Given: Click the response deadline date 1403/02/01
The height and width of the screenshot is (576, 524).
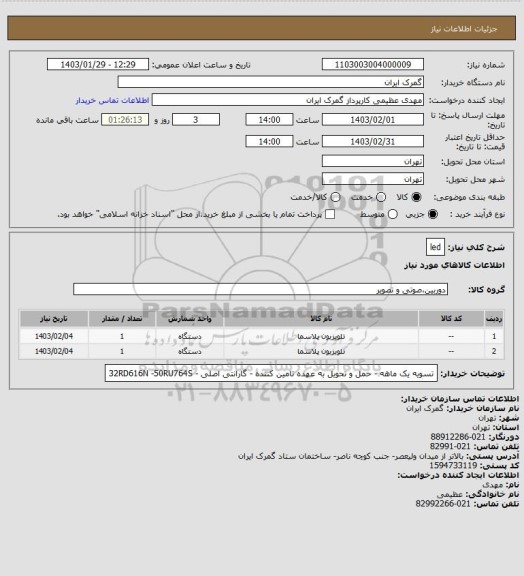Looking at the screenshot, I should [373, 120].
